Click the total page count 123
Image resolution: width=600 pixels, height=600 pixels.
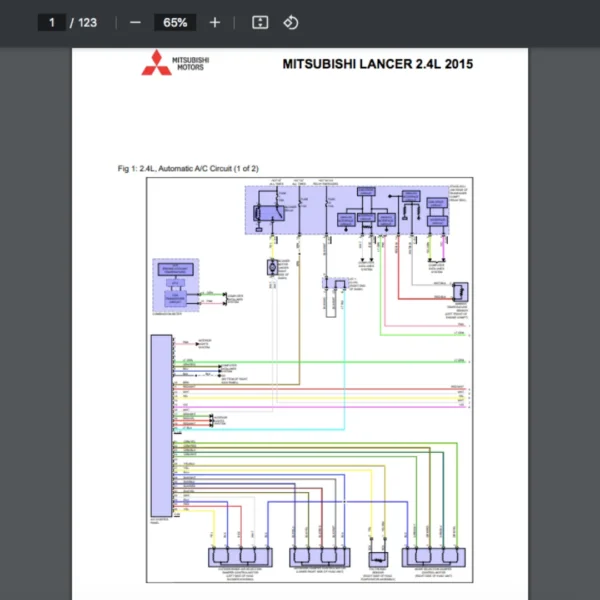click(87, 22)
